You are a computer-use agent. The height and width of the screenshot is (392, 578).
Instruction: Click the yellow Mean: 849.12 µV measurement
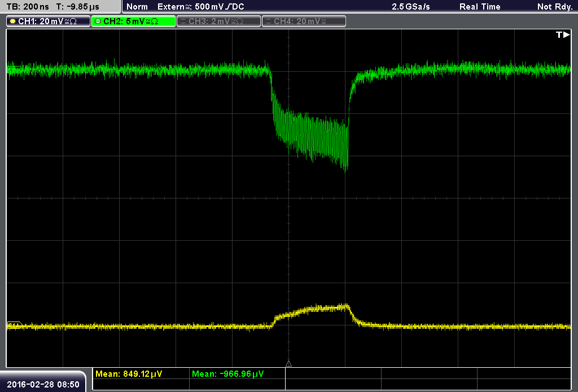tap(129, 374)
